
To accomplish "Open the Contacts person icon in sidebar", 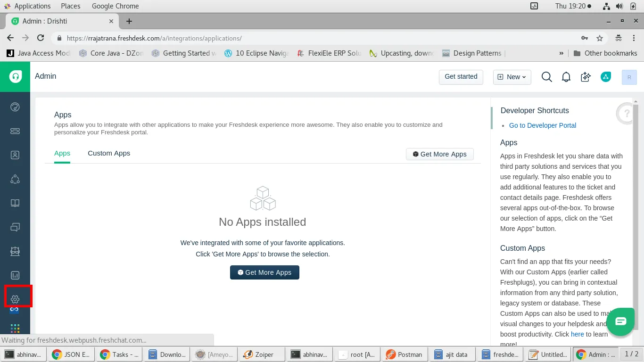I will click(x=15, y=155).
